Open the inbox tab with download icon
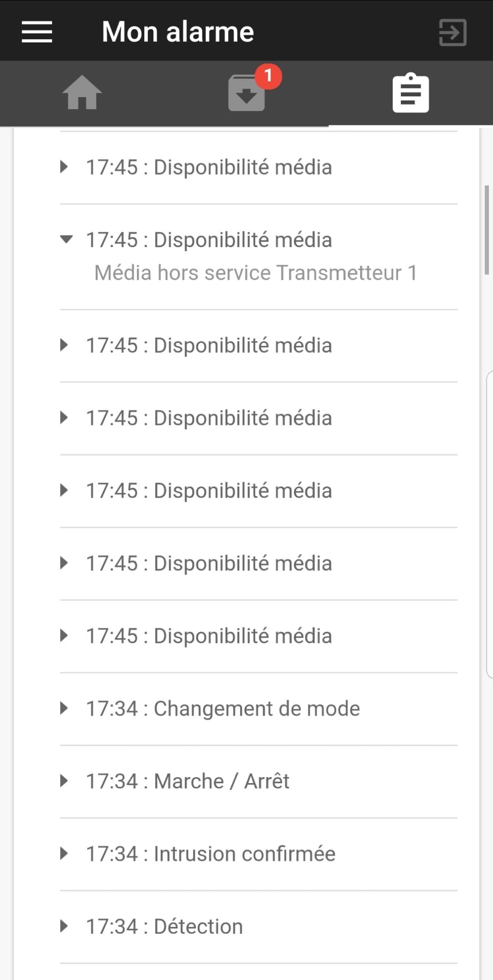This screenshot has width=493, height=980. click(x=246, y=94)
